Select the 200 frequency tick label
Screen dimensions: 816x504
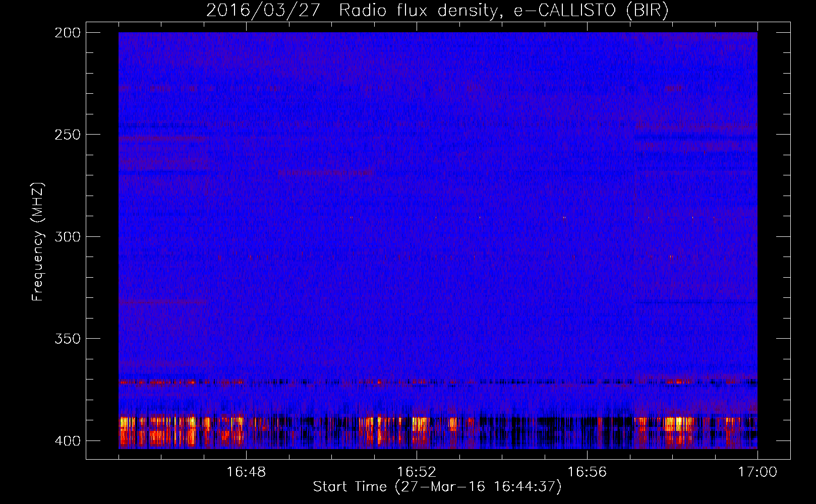point(68,32)
